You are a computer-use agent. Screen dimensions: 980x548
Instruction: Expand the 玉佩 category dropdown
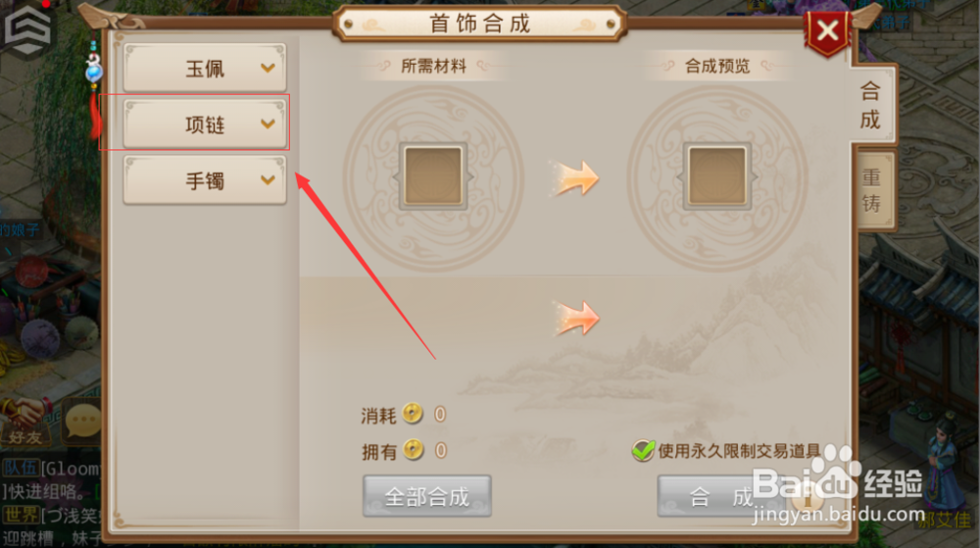(205, 68)
